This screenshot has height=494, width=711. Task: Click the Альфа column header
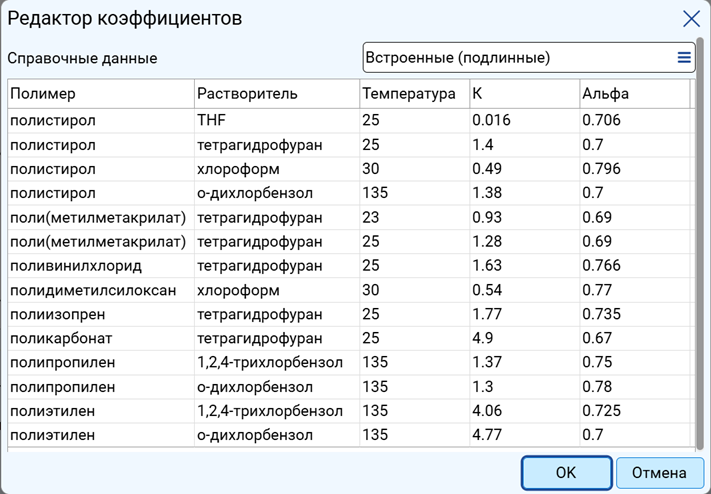pos(634,94)
